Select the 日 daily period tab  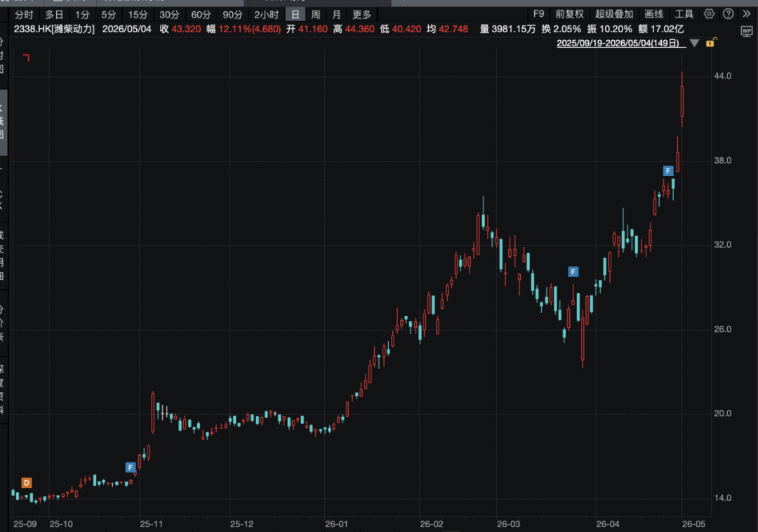[x=295, y=15]
